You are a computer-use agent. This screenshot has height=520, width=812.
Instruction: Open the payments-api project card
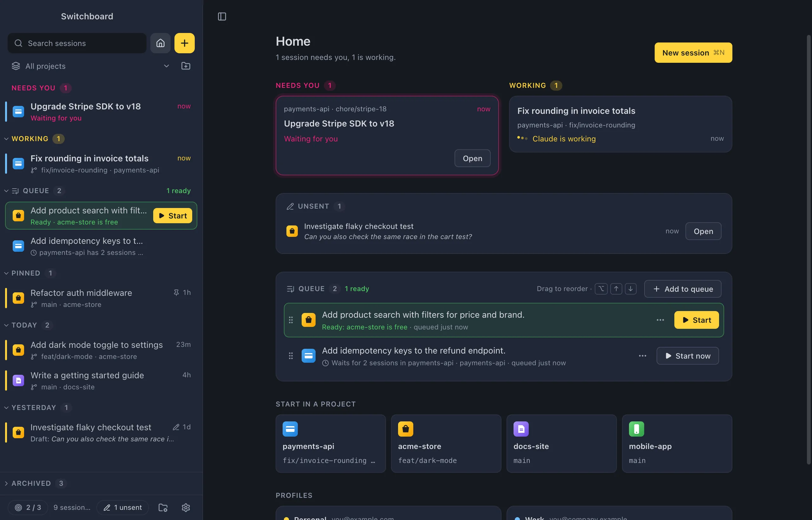point(331,444)
